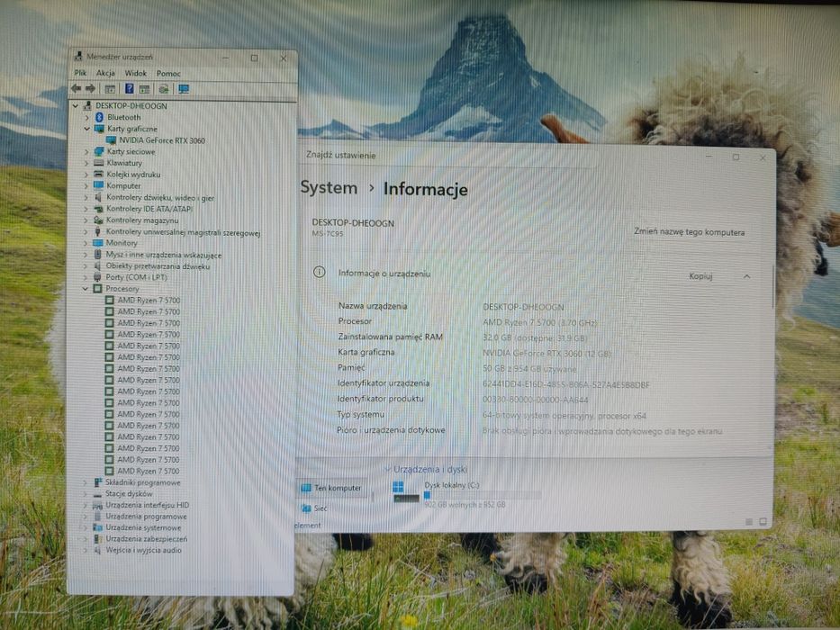Viewport: 840px width, 630px height.
Task: Open the Akcja menu
Action: [x=105, y=73]
